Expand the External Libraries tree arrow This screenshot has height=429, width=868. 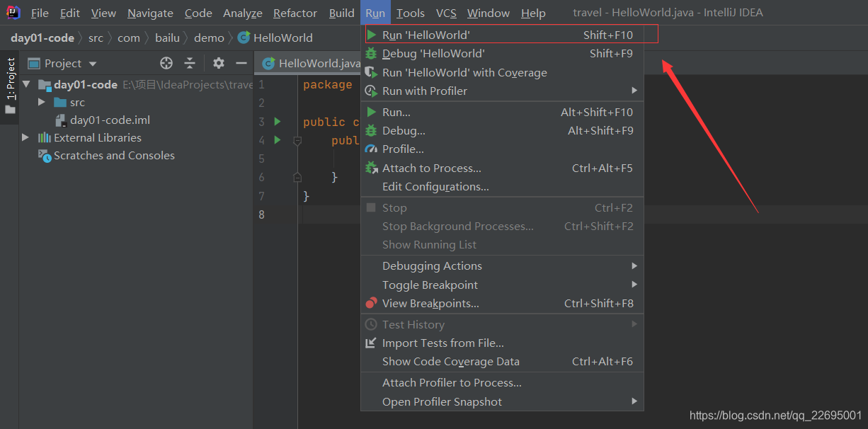coord(26,137)
